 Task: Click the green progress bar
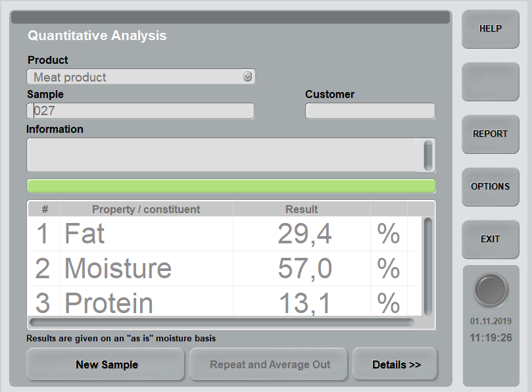click(x=231, y=186)
